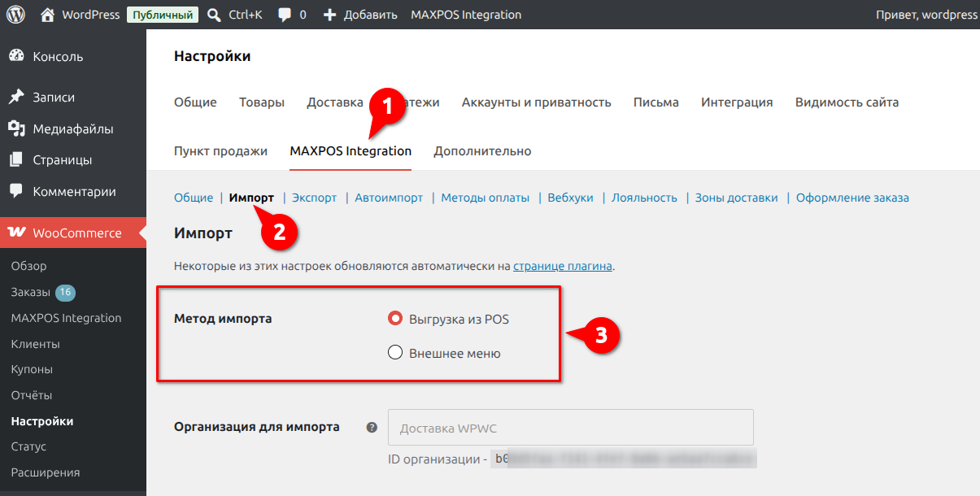Switch to the Товары settings tab
Viewport: 980px width, 496px height.
pyautogui.click(x=262, y=102)
